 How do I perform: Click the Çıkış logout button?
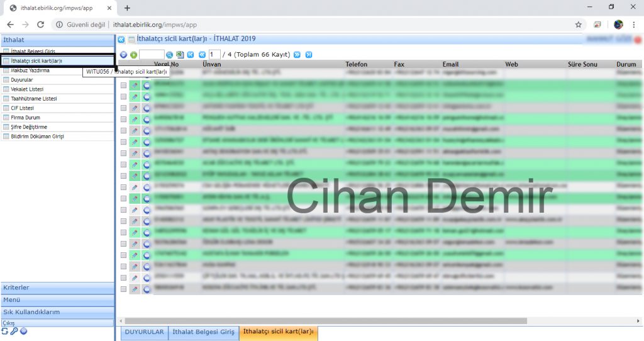pyautogui.click(x=57, y=323)
